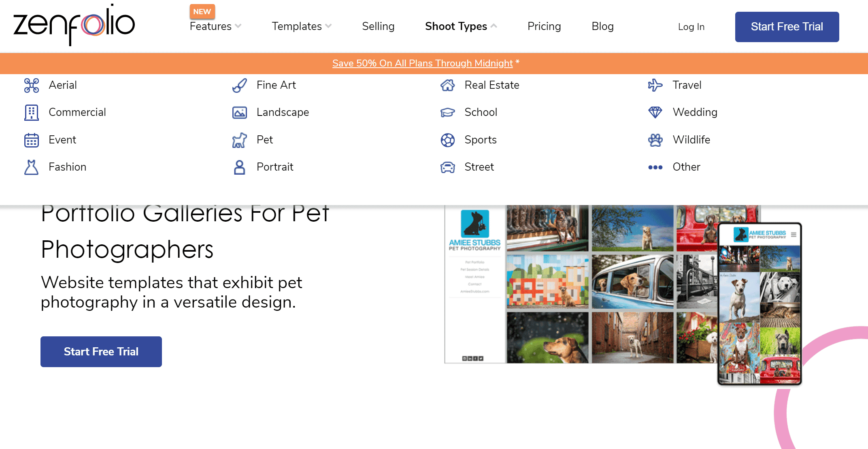Select Fine Art shoot type

coord(276,85)
